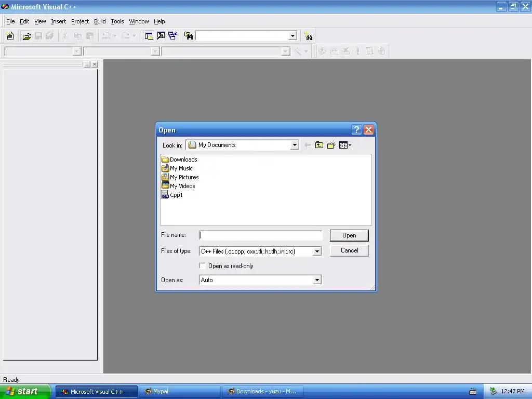Screen dimensions: 532x399
Task: Toggle the Workspace window icon
Action: (x=149, y=36)
